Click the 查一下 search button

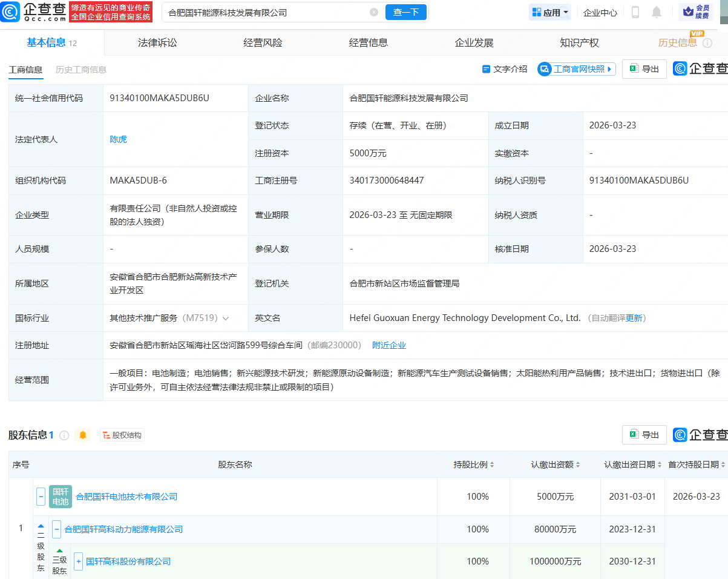click(405, 12)
